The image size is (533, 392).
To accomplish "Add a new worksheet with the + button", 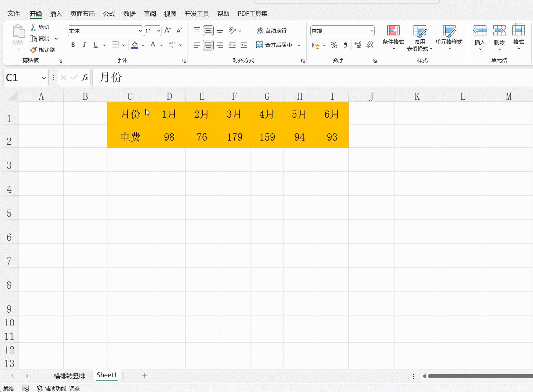I will coord(145,376).
